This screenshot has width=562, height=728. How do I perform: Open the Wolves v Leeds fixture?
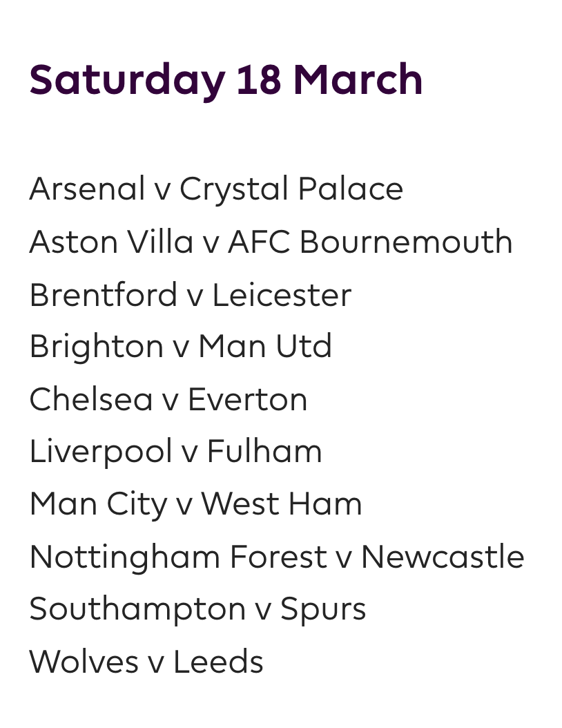146,662
